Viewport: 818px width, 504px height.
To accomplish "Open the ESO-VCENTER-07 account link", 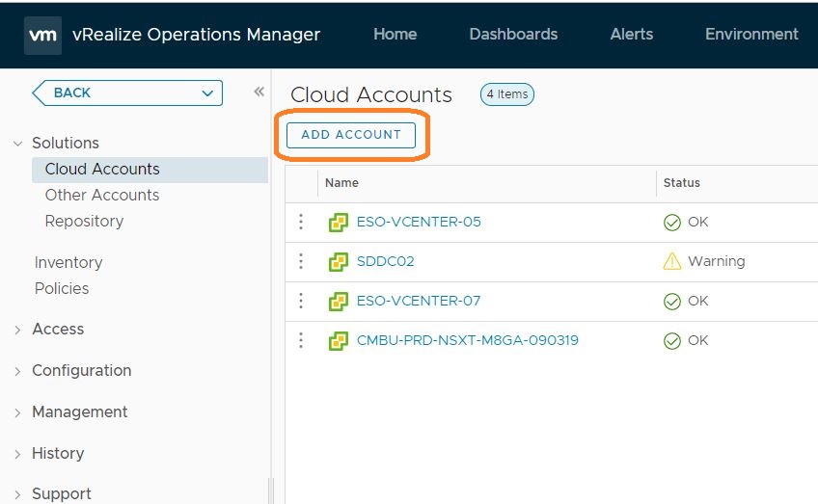I will coord(418,302).
